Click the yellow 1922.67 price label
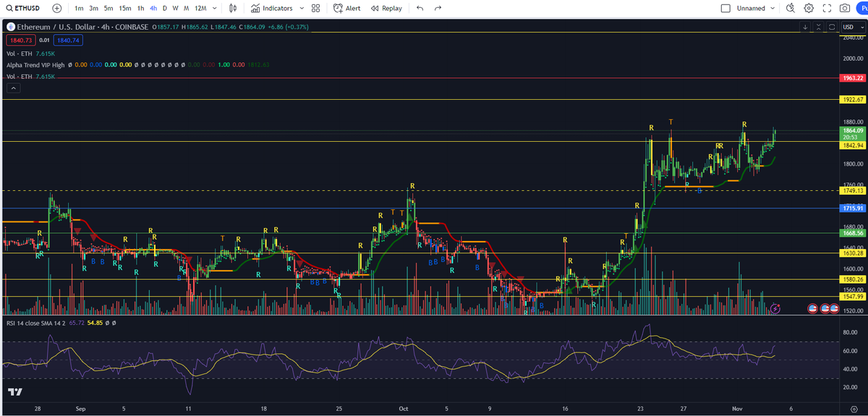Screen dimensions: 868x416 click(x=854, y=99)
